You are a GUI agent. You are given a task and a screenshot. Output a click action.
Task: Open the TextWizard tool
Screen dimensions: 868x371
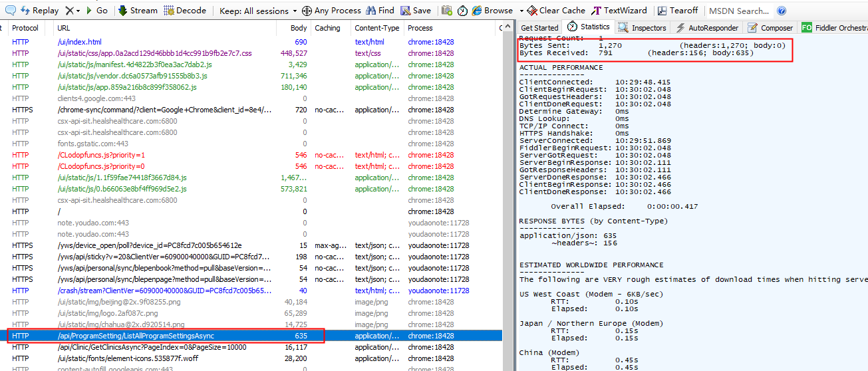619,11
